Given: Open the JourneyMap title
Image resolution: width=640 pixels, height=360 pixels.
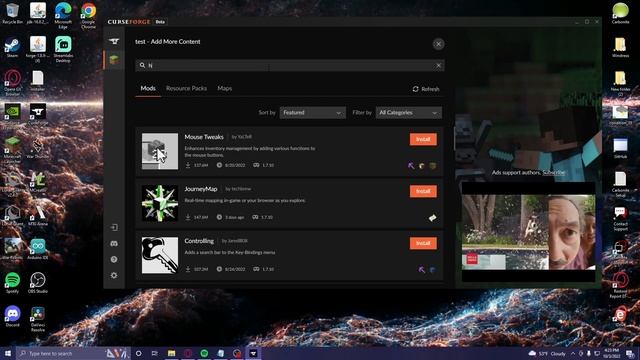Looking at the screenshot, I should [200, 189].
